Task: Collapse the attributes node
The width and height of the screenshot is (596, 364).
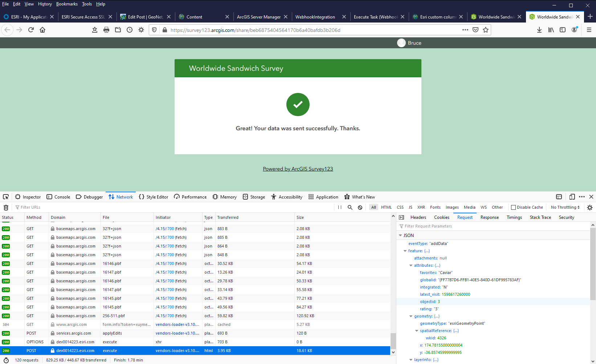Action: tap(411, 265)
